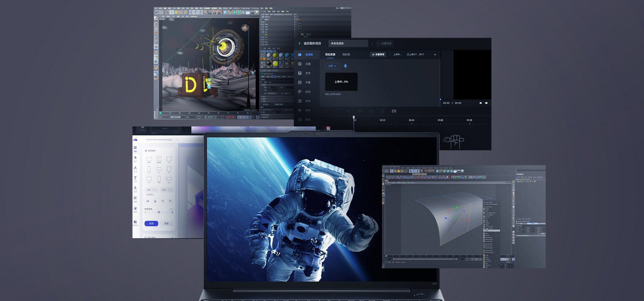The width and height of the screenshot is (644, 301).
Task: Click the blue microphone record icon
Action: pyautogui.click(x=345, y=66)
